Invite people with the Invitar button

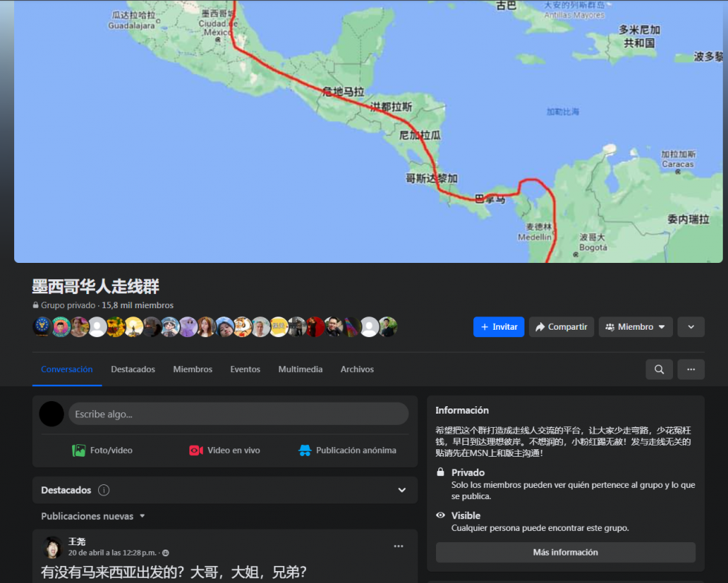(498, 327)
